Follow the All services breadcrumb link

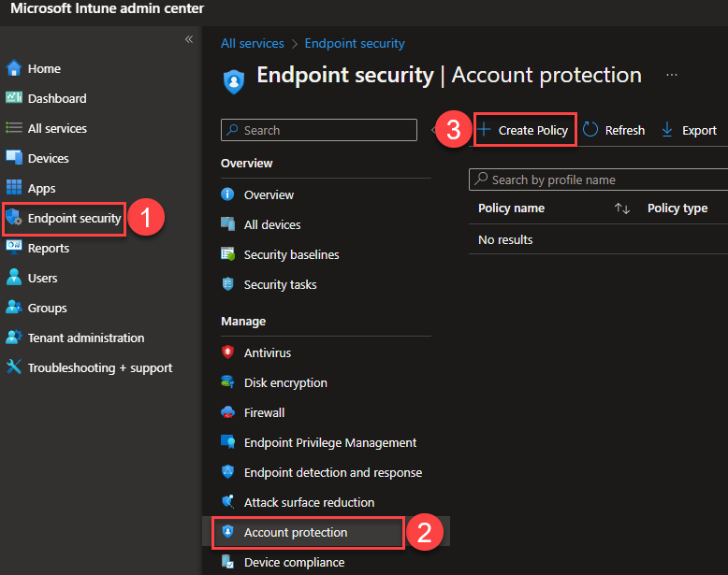click(x=253, y=43)
